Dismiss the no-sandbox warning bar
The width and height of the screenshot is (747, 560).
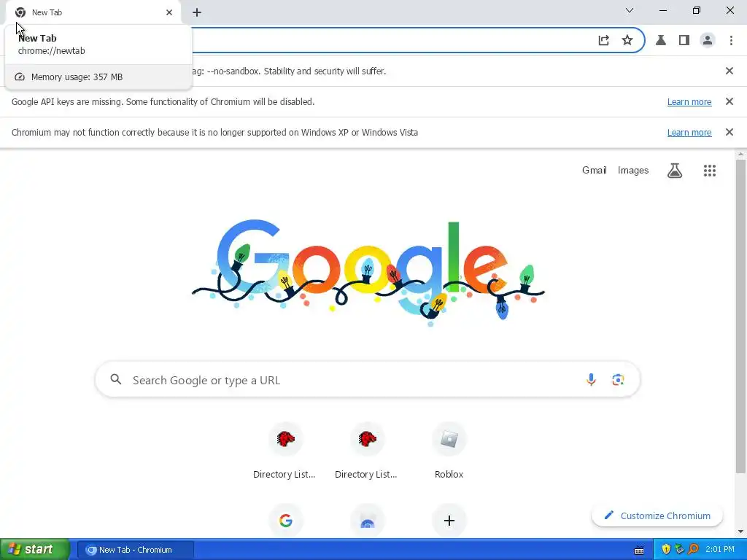(x=729, y=71)
